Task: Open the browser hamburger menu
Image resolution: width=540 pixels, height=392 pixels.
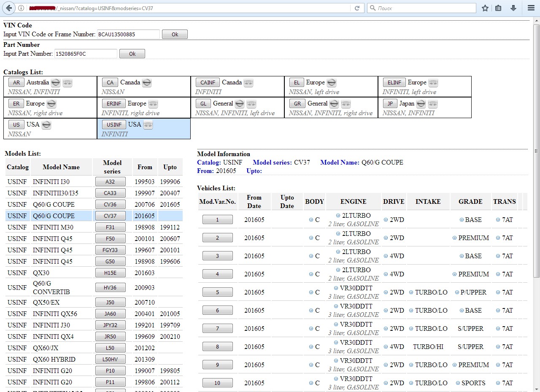Action: (x=531, y=8)
